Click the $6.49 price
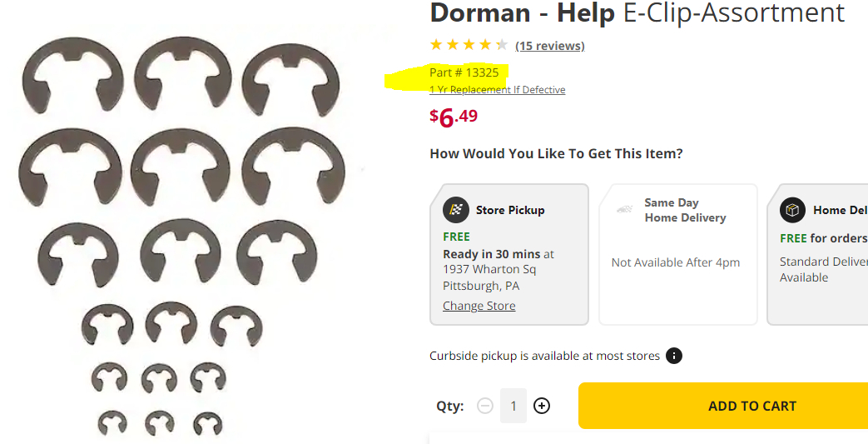Viewport: 868px width, 444px height. [x=454, y=117]
